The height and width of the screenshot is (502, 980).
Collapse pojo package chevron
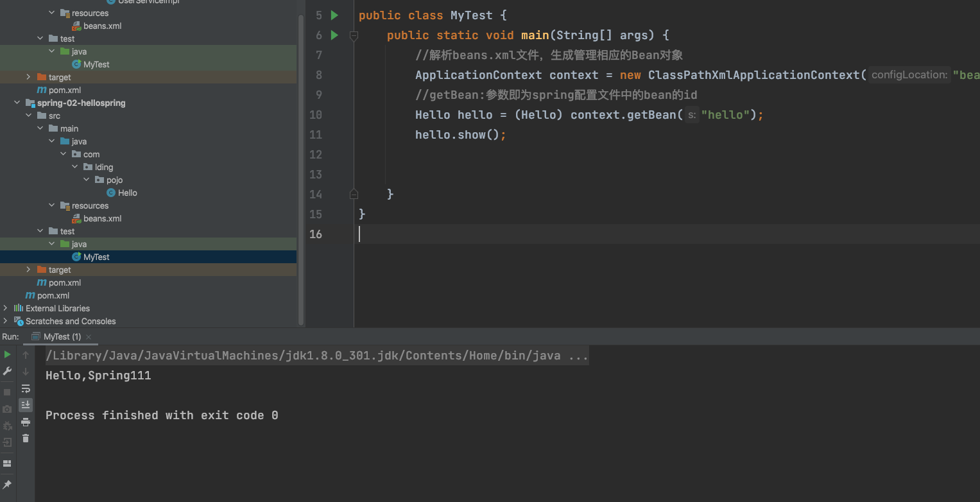coord(87,180)
